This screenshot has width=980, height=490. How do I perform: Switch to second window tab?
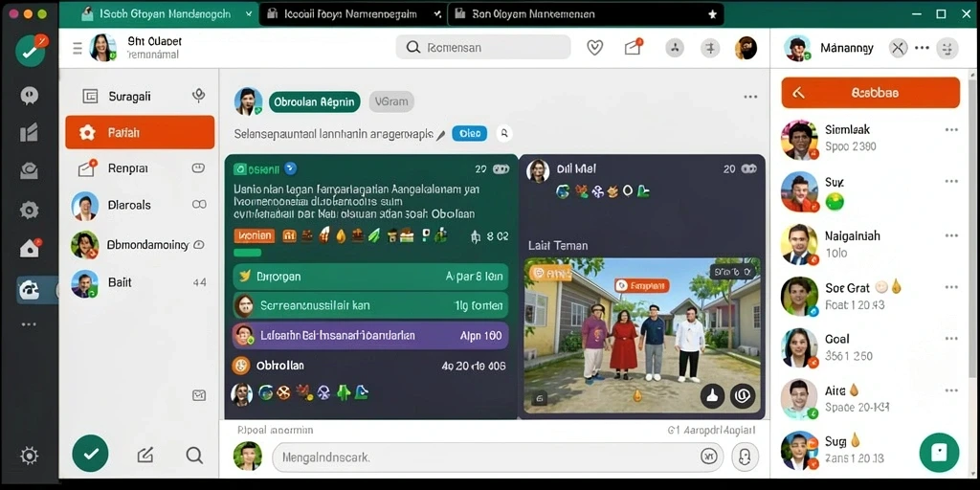tap(353, 14)
